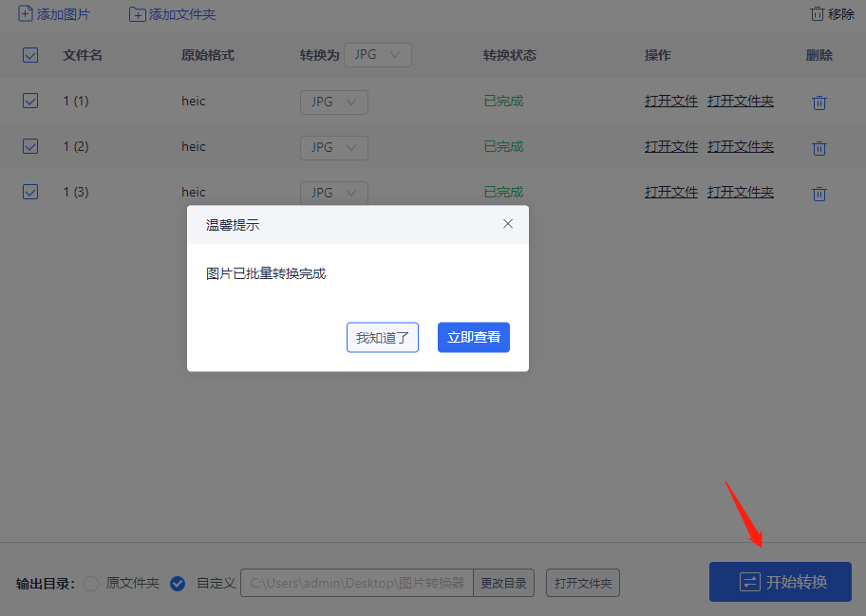Uncheck the checkbox for file 1 (2)
Screen dimensions: 866x616
point(30,146)
